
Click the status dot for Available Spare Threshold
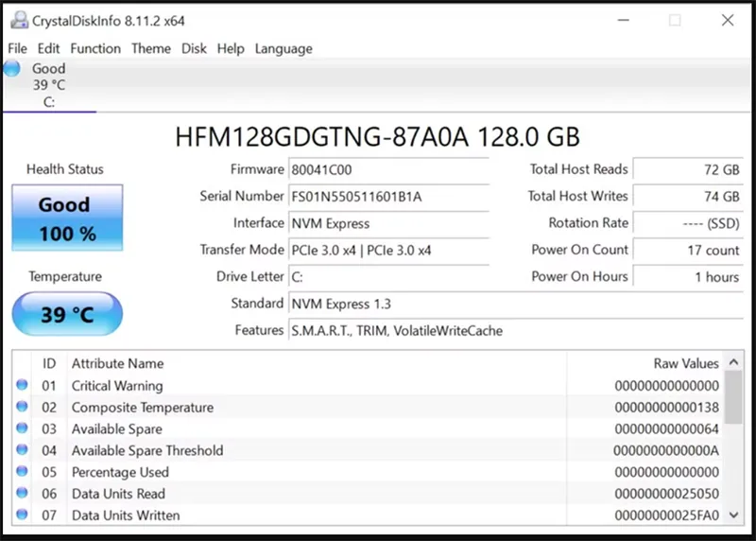[x=22, y=449]
